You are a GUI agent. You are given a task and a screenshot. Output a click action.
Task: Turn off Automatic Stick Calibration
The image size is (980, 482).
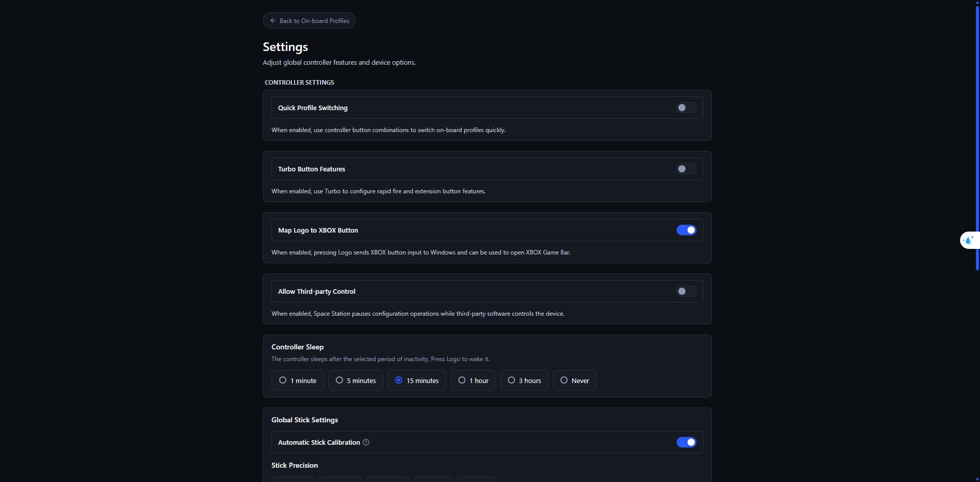[686, 442]
